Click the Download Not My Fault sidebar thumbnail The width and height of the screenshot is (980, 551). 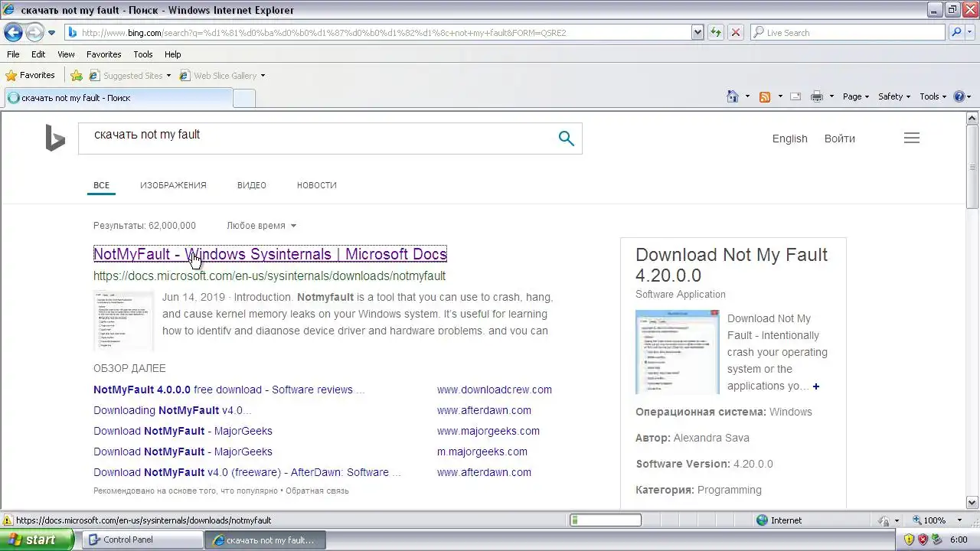[x=677, y=352]
